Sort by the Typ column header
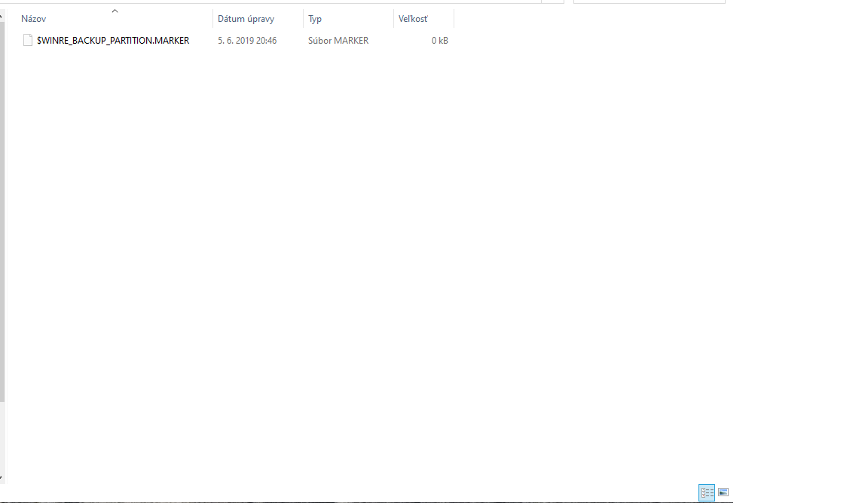868x503 pixels. coord(314,19)
